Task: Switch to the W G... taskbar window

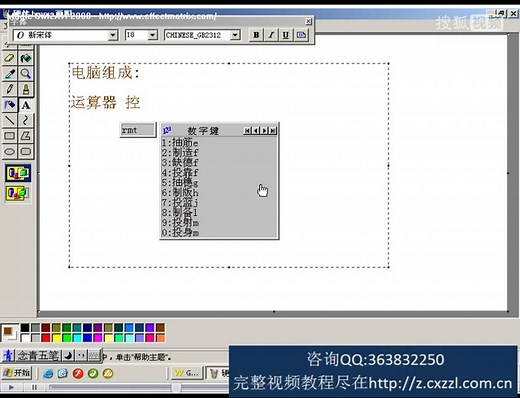Action: [187, 373]
